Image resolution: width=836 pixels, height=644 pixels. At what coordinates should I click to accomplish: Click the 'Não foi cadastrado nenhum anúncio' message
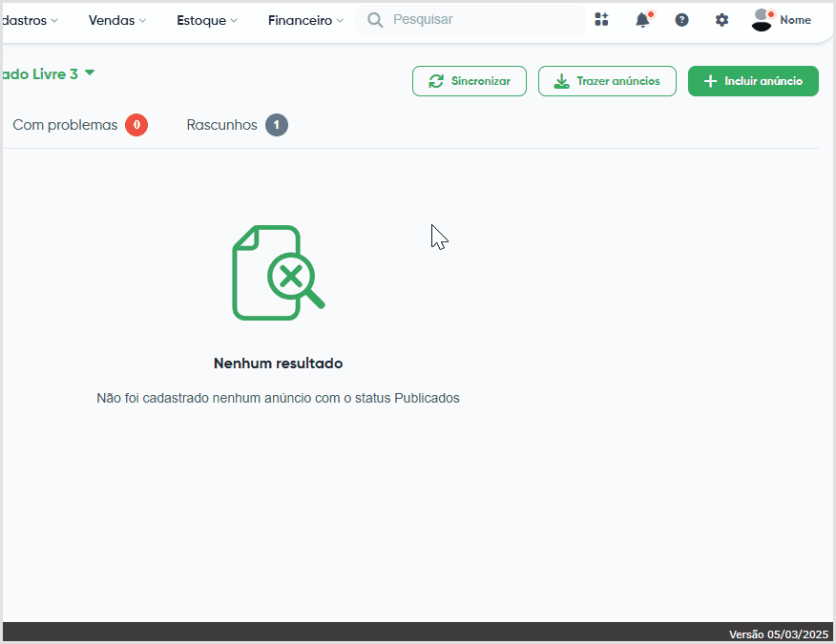279,398
